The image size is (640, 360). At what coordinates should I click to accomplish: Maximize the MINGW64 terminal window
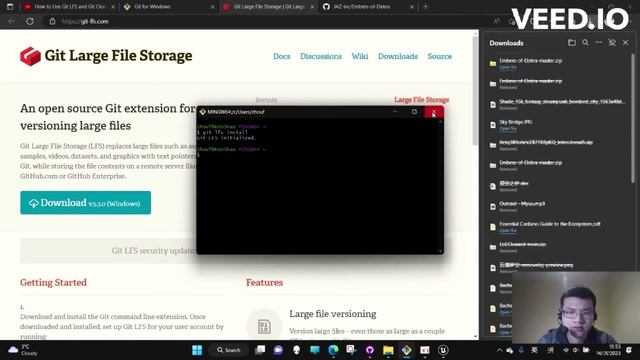click(x=414, y=112)
